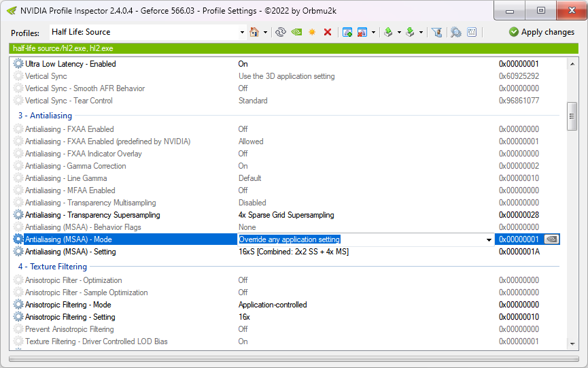Click scroll down arrow of settings list
Viewport: 588px width, 368px height.
(x=572, y=344)
